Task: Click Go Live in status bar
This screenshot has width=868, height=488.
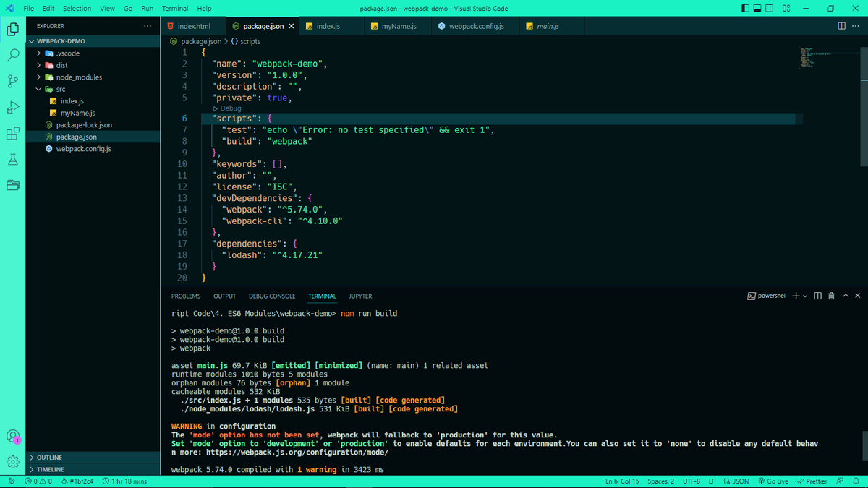Action: coord(773,481)
